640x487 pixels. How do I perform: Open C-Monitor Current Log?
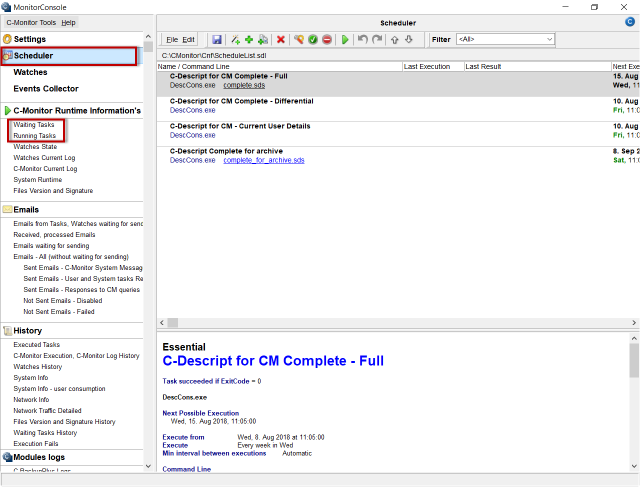point(45,169)
